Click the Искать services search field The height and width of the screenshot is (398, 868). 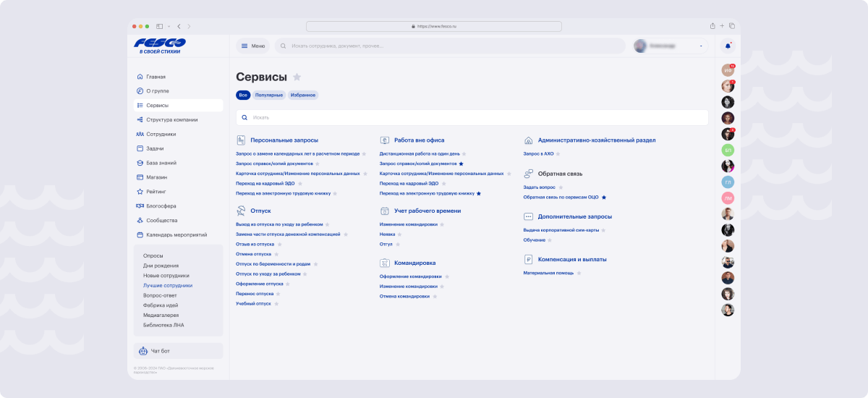pyautogui.click(x=472, y=117)
